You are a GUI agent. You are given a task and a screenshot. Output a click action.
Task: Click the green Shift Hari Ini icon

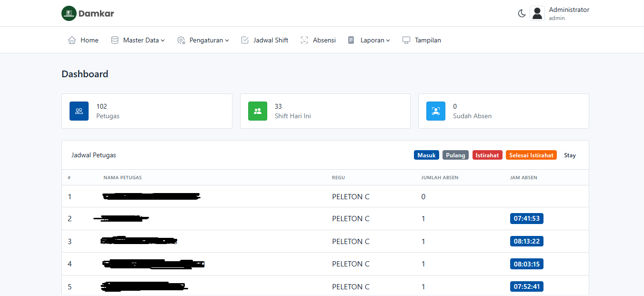[x=258, y=111]
